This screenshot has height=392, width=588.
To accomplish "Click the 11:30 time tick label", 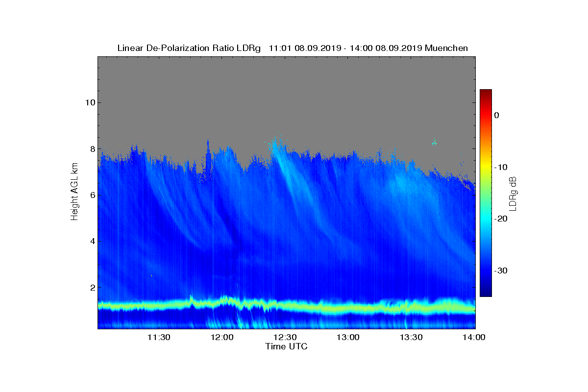I will click(159, 338).
